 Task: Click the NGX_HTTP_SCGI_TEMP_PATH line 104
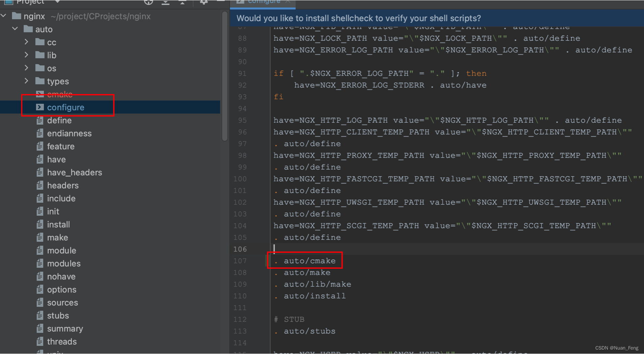point(442,226)
